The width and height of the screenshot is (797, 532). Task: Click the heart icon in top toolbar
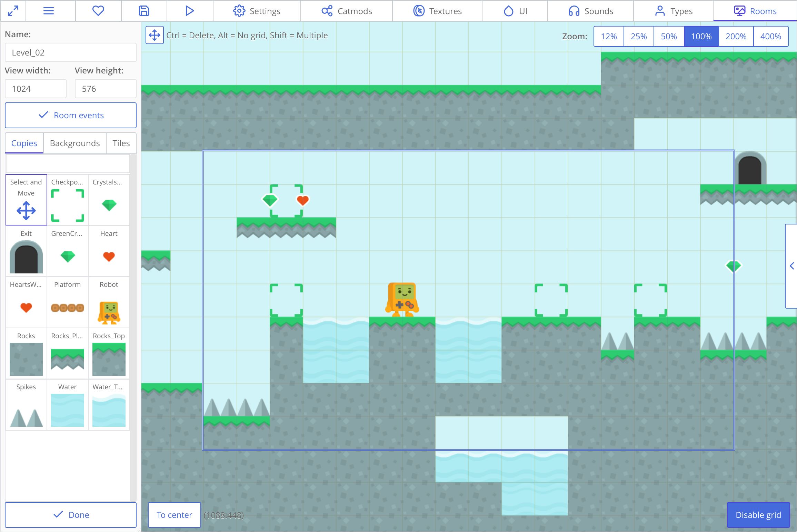(x=98, y=11)
